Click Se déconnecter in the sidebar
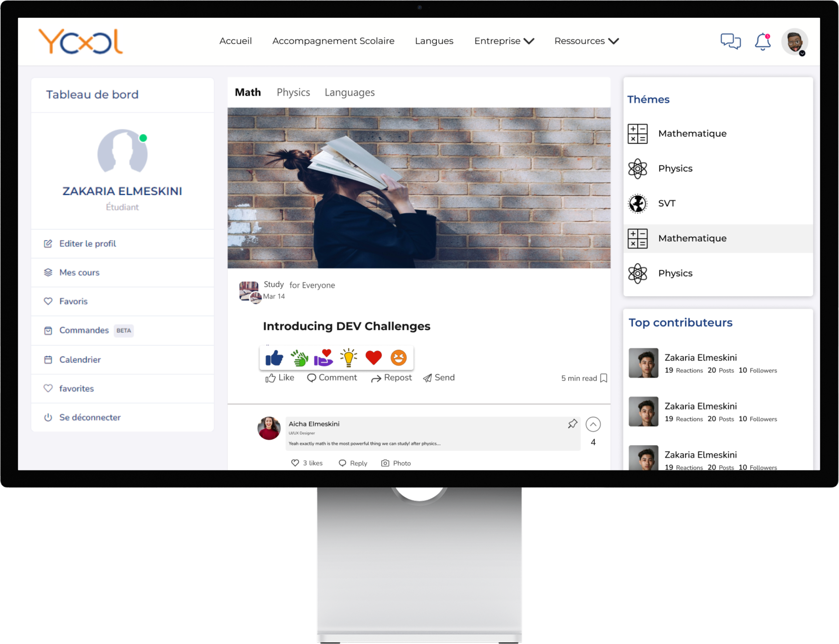839x644 pixels. [90, 417]
